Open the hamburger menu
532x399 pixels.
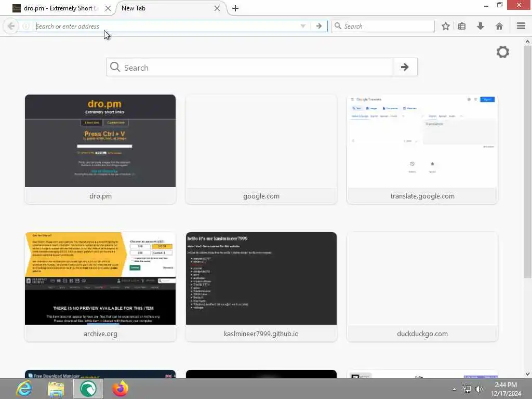pyautogui.click(x=521, y=26)
